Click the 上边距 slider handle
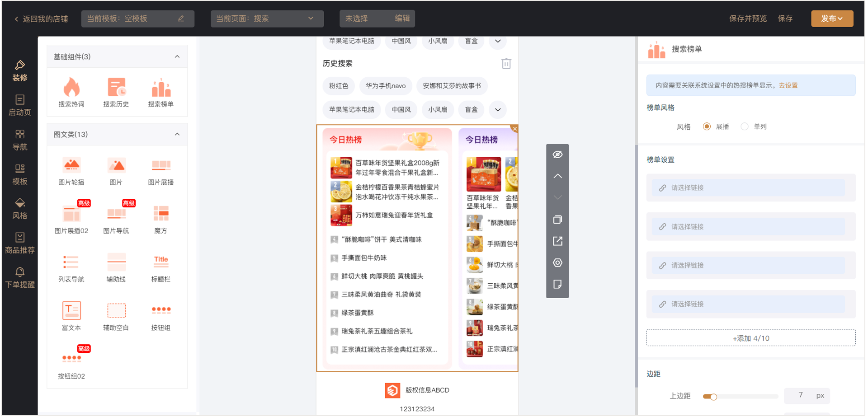868x417 pixels. [713, 397]
